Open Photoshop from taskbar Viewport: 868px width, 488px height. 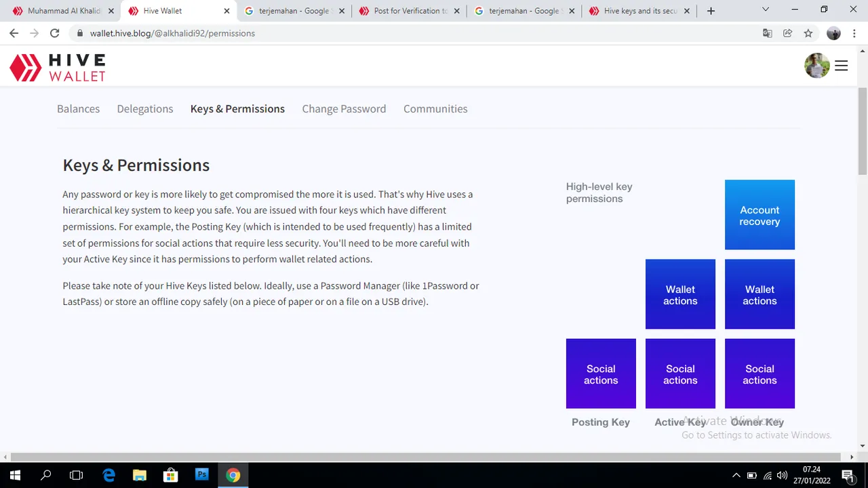(x=201, y=475)
